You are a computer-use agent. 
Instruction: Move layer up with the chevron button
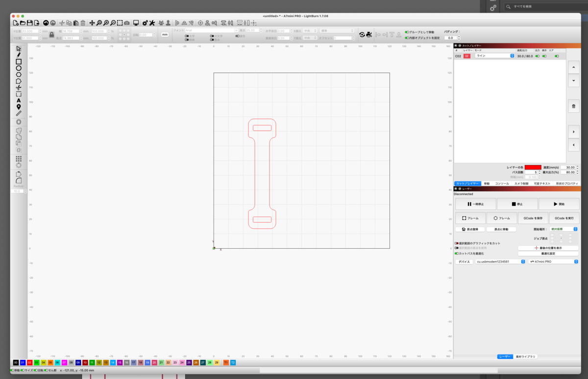pos(574,67)
